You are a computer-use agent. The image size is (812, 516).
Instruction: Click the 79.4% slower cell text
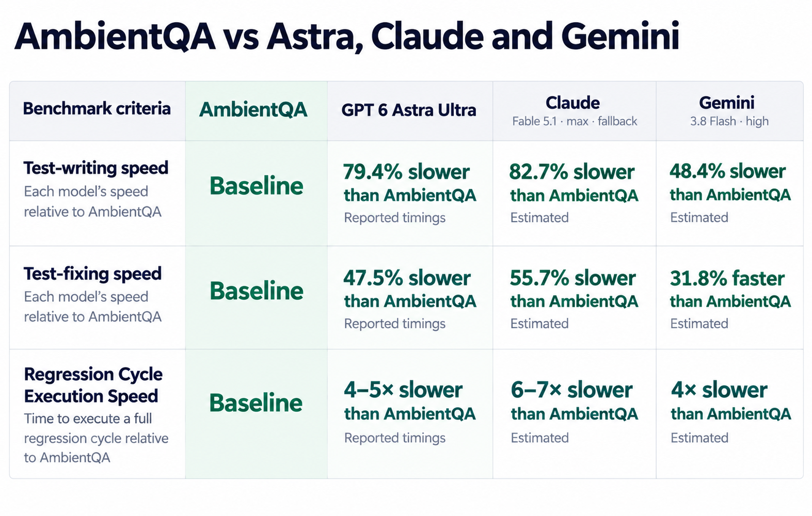pyautogui.click(x=407, y=172)
